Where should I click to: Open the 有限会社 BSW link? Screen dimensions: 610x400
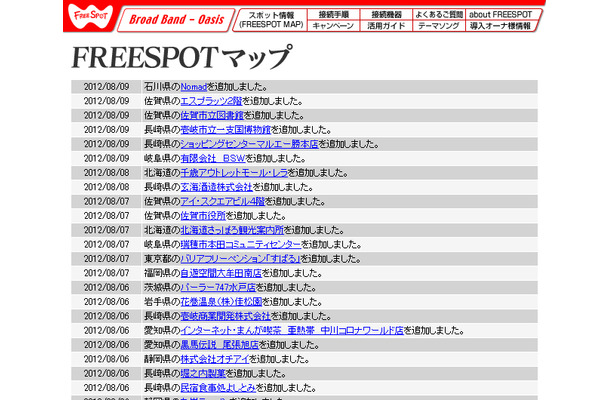(x=213, y=158)
